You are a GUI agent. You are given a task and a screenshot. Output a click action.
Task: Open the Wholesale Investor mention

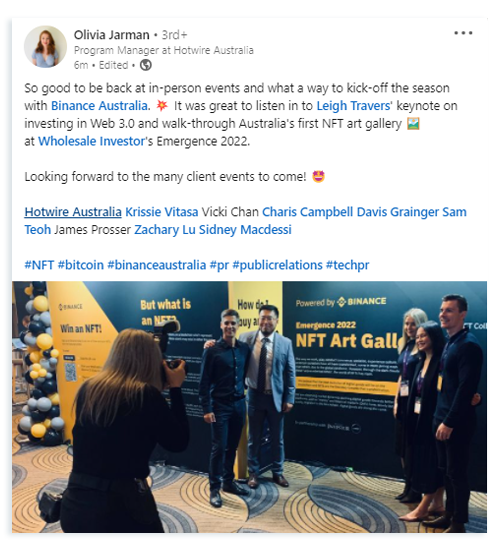pyautogui.click(x=91, y=141)
